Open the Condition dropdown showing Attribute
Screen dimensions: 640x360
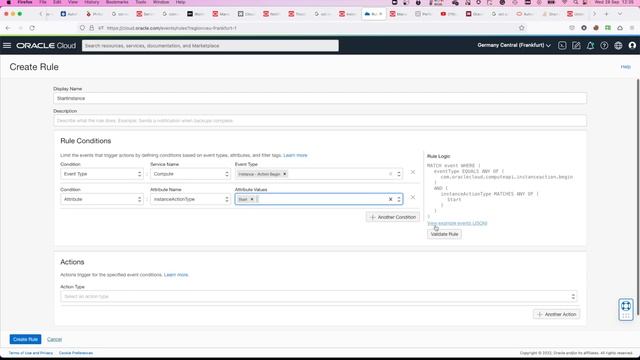pyautogui.click(x=102, y=199)
